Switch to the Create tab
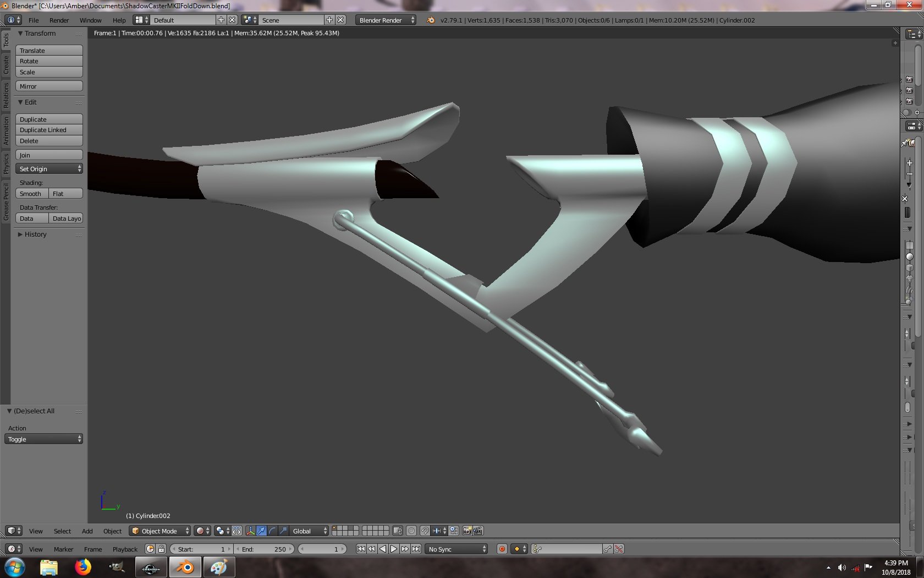Image resolution: width=924 pixels, height=578 pixels. pyautogui.click(x=6, y=65)
